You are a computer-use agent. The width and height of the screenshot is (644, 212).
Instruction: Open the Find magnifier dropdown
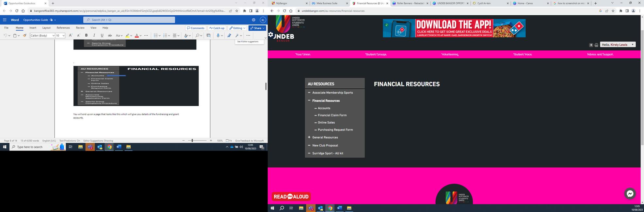coord(199,35)
